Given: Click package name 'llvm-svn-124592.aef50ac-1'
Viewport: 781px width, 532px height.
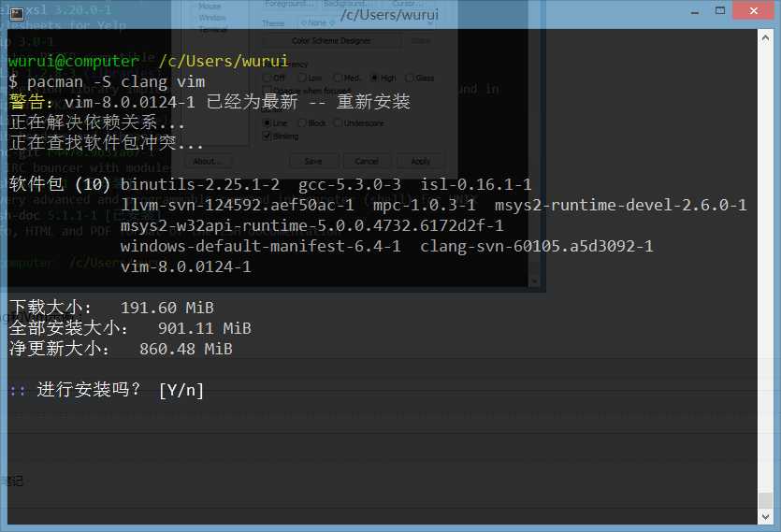Looking at the screenshot, I should (x=237, y=205).
